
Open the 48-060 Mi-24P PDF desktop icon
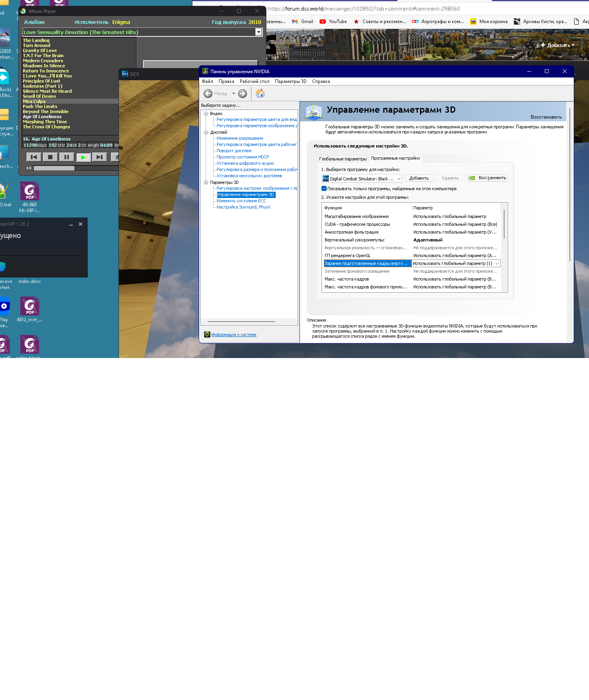click(30, 197)
